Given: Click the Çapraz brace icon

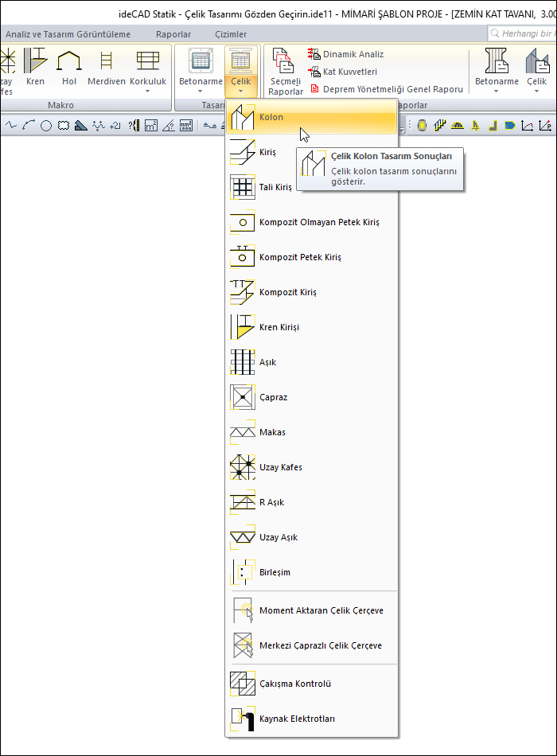Looking at the screenshot, I should pyautogui.click(x=242, y=397).
